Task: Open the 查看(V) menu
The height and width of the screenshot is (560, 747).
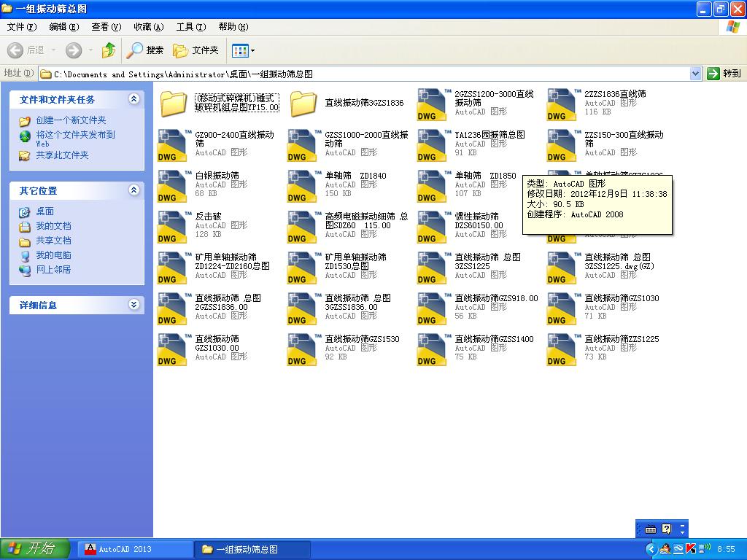Action: click(107, 27)
